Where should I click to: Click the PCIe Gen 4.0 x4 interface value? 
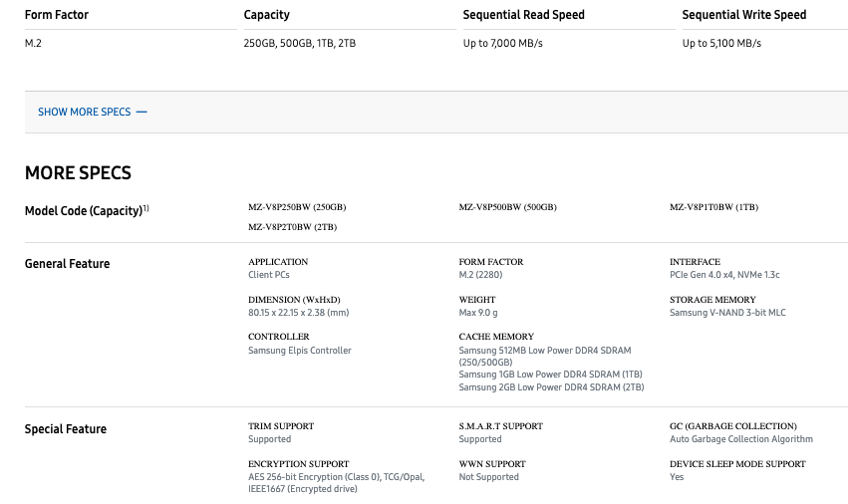pos(724,275)
